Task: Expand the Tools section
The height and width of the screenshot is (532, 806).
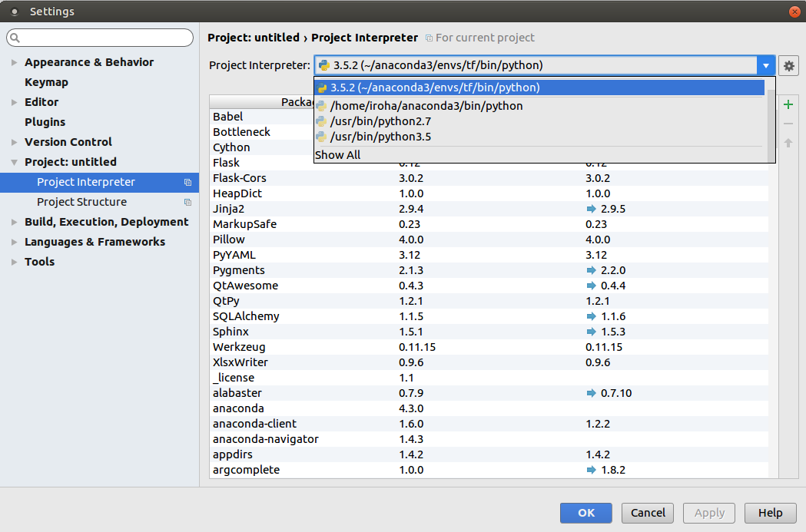Action: click(x=15, y=263)
